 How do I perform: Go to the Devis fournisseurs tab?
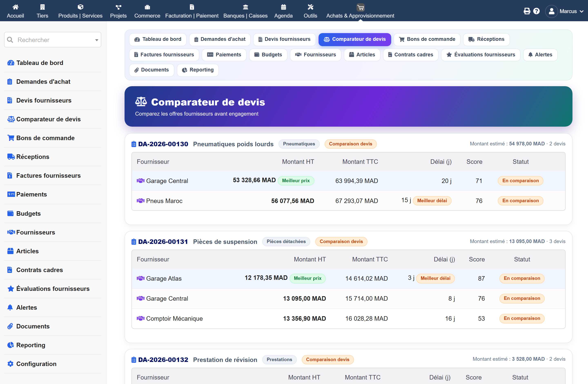(x=284, y=39)
